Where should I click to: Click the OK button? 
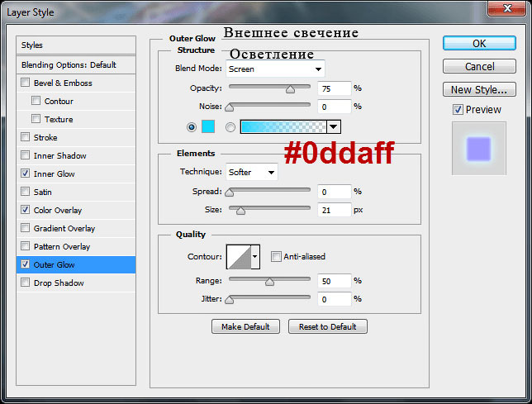click(x=479, y=44)
